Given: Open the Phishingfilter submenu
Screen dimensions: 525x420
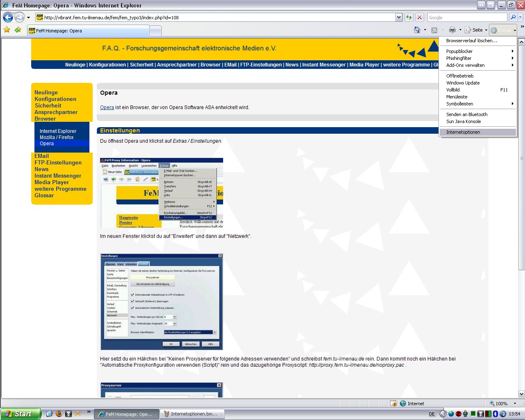Looking at the screenshot, I should pyautogui.click(x=477, y=58).
